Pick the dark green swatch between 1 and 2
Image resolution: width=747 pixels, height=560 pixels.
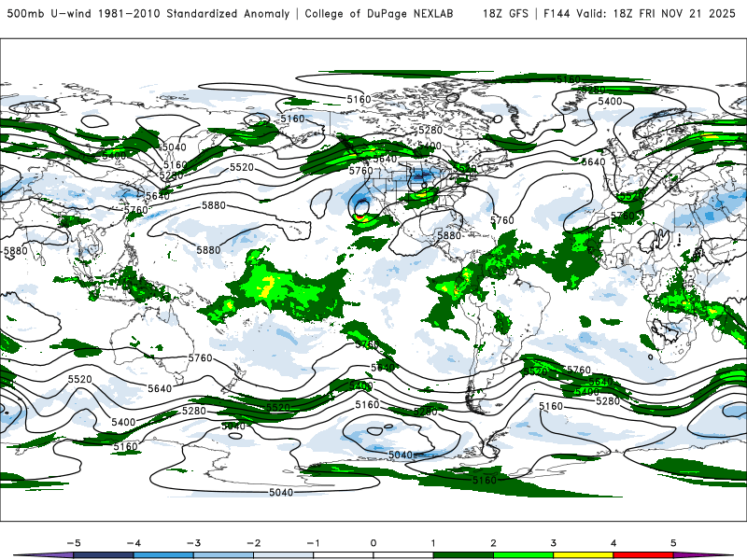click(x=463, y=555)
